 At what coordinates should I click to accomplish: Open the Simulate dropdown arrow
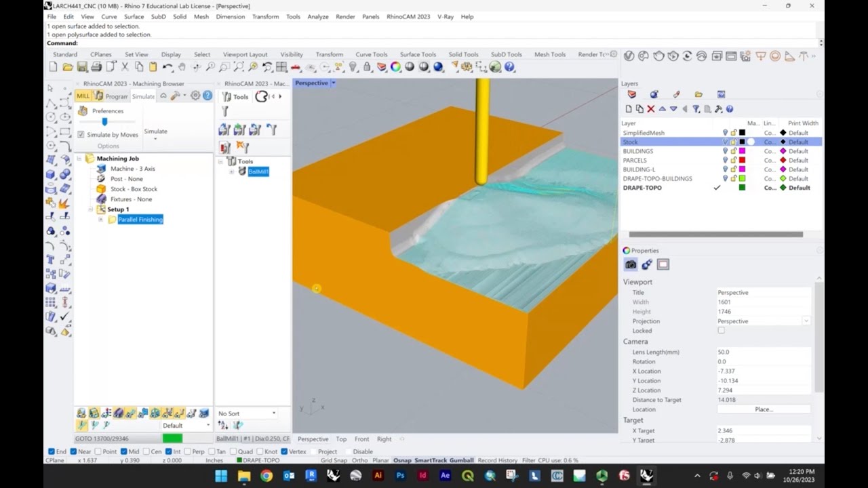(155, 139)
